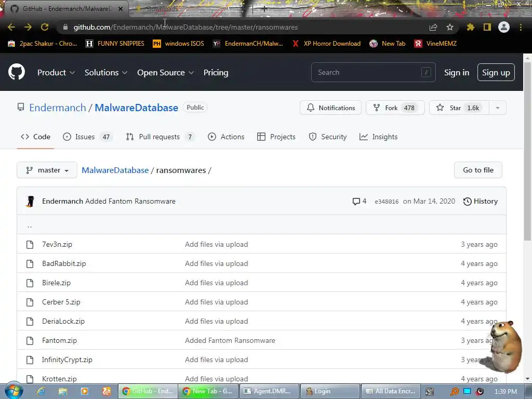This screenshot has width=532, height=399.
Task: Reload the page with refresh icon
Action: 45,27
